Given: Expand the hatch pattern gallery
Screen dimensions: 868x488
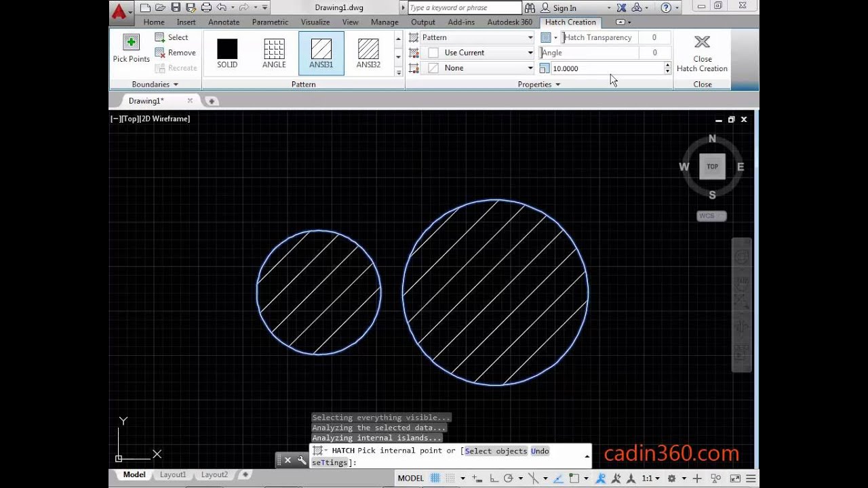Looking at the screenshot, I should 399,72.
